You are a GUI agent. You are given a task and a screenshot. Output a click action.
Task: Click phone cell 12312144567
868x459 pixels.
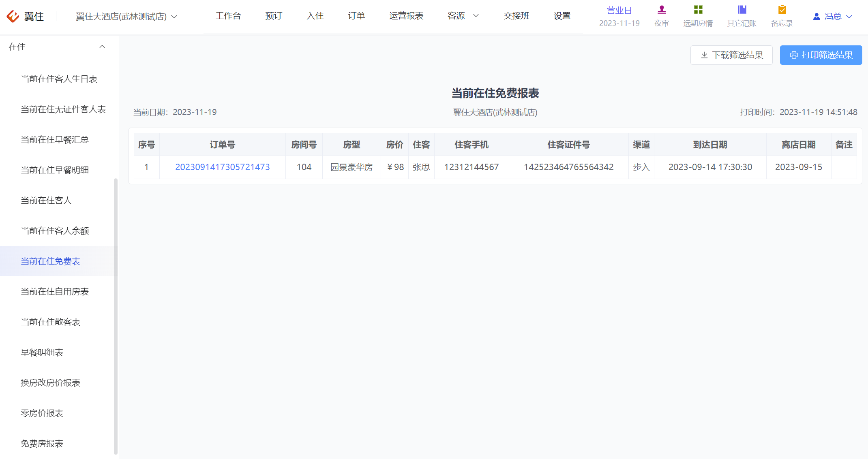pyautogui.click(x=472, y=167)
